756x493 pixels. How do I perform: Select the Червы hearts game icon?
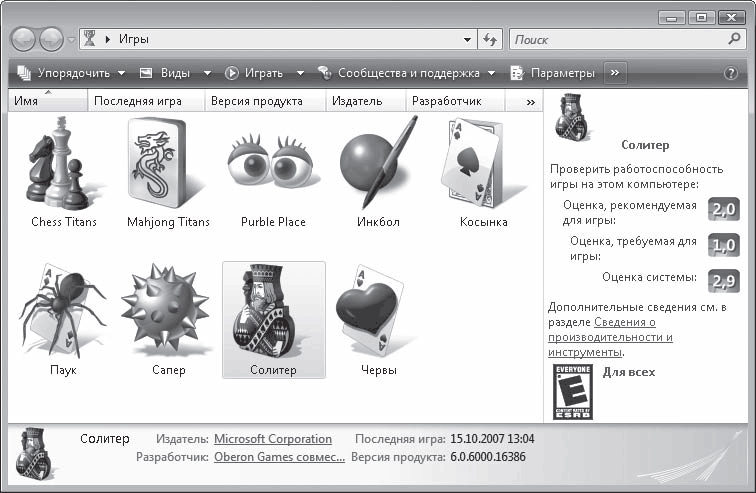click(x=377, y=310)
